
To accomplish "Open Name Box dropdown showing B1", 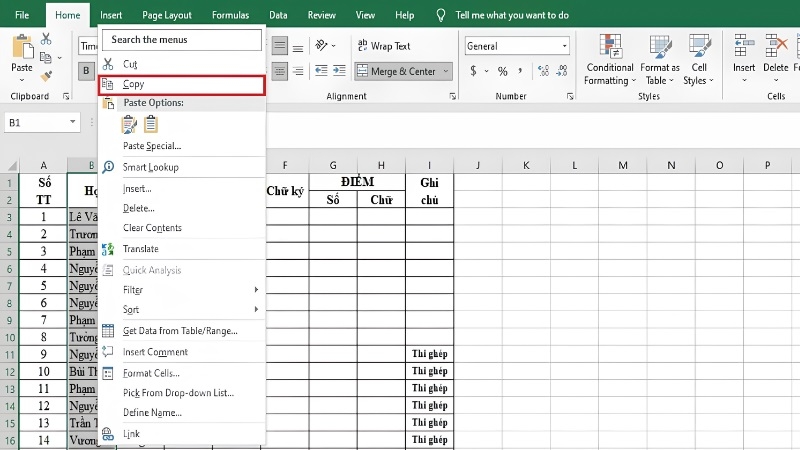I will pyautogui.click(x=72, y=122).
